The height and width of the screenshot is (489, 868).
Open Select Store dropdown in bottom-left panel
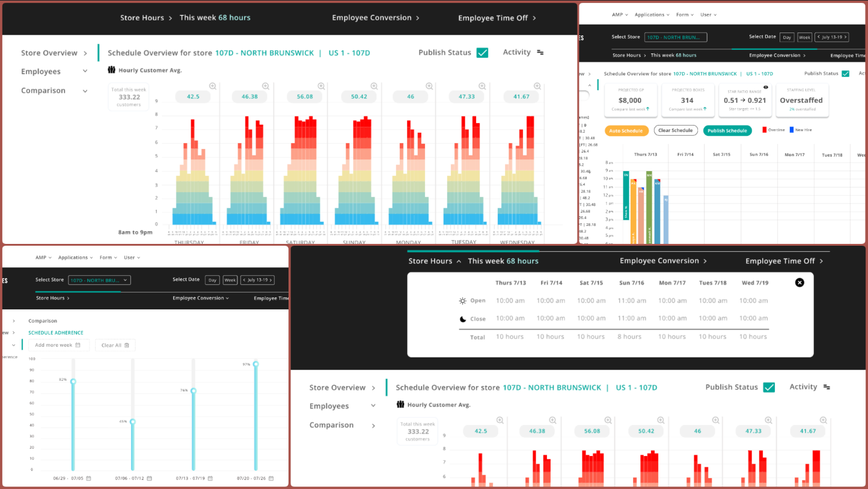[x=99, y=280]
